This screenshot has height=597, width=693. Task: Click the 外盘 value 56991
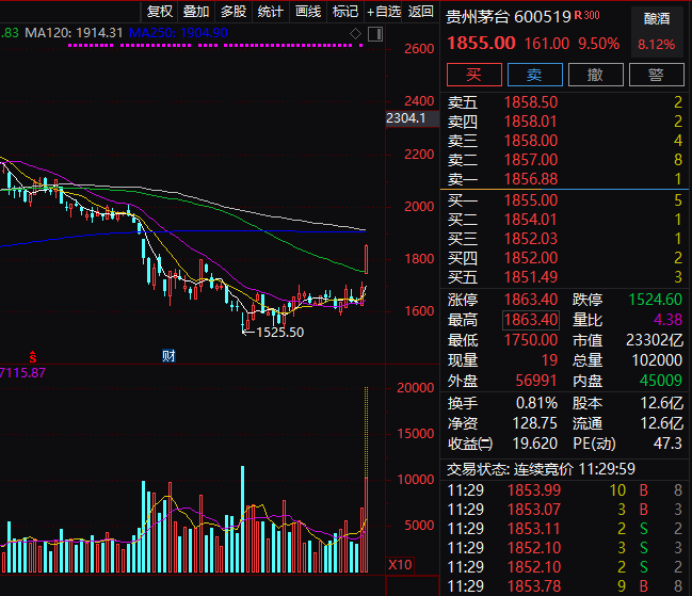[536, 381]
